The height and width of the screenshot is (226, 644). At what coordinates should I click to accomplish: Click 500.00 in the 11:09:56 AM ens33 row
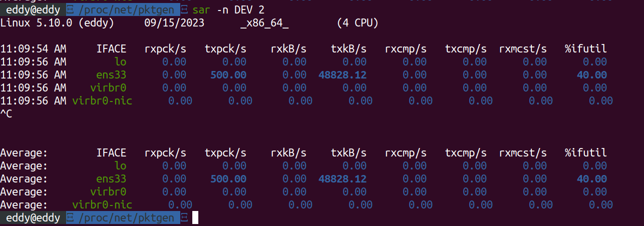pos(228,75)
